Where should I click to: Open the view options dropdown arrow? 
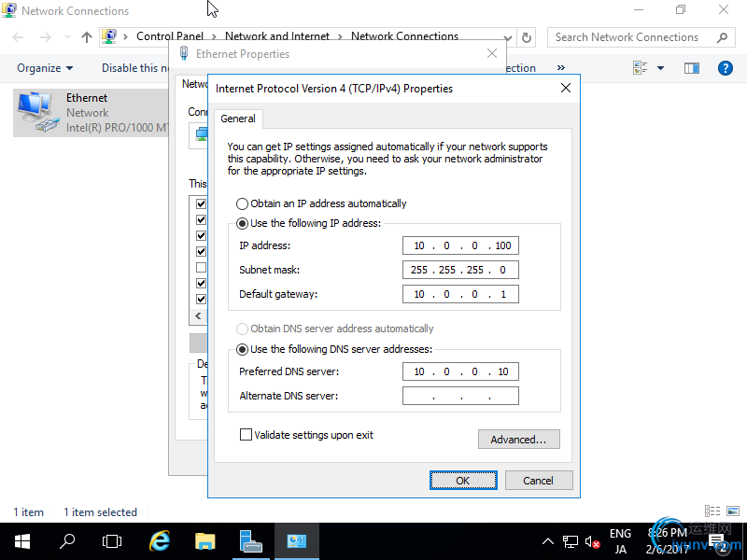[x=661, y=68]
